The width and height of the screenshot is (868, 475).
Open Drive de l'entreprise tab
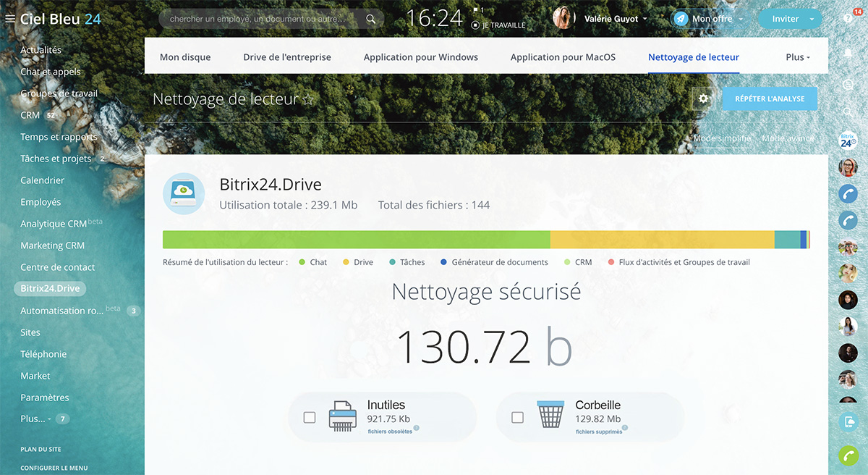click(x=287, y=57)
